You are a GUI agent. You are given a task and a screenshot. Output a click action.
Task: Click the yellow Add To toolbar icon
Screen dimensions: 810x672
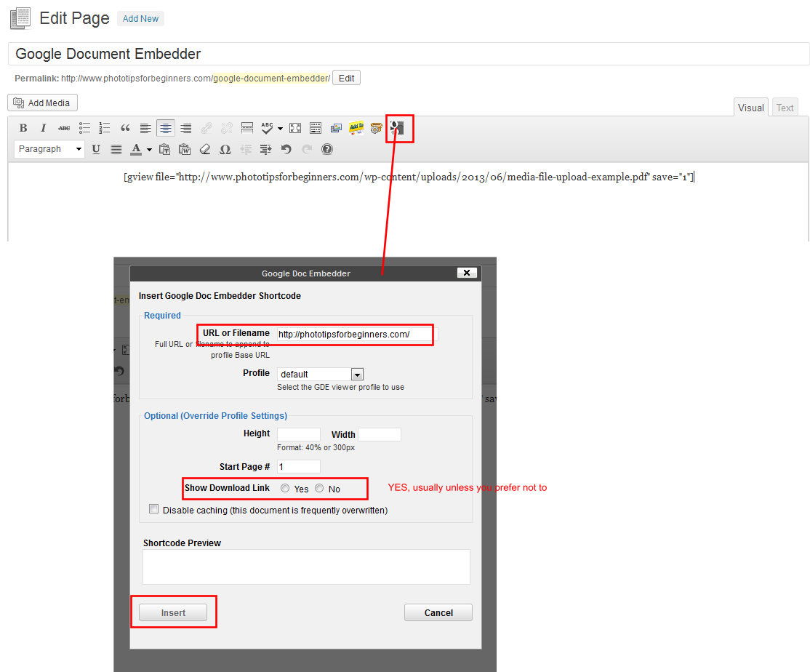point(356,127)
